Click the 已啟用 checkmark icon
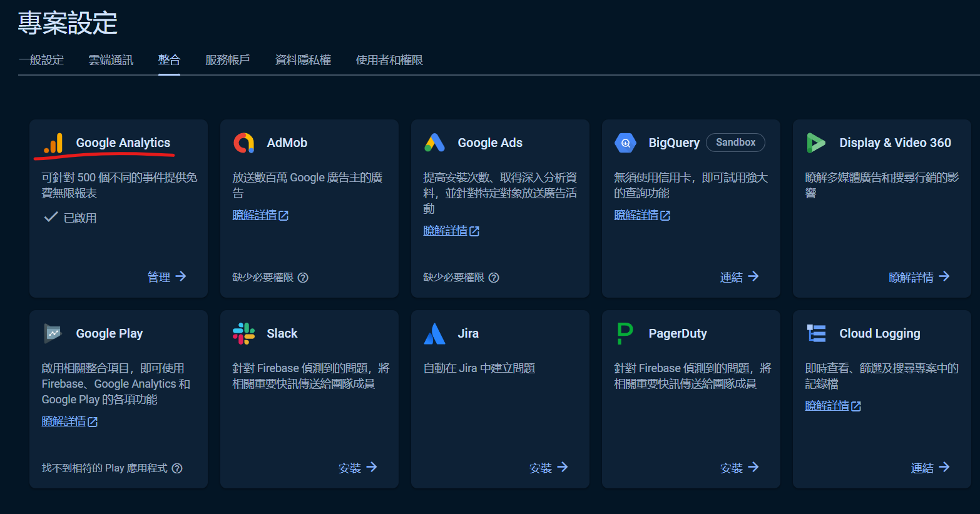 point(51,218)
